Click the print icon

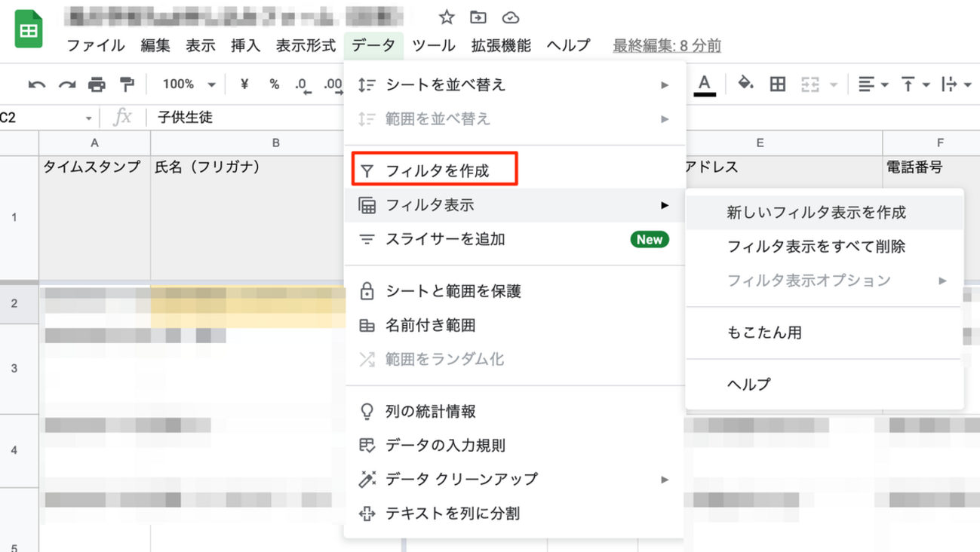pyautogui.click(x=97, y=85)
